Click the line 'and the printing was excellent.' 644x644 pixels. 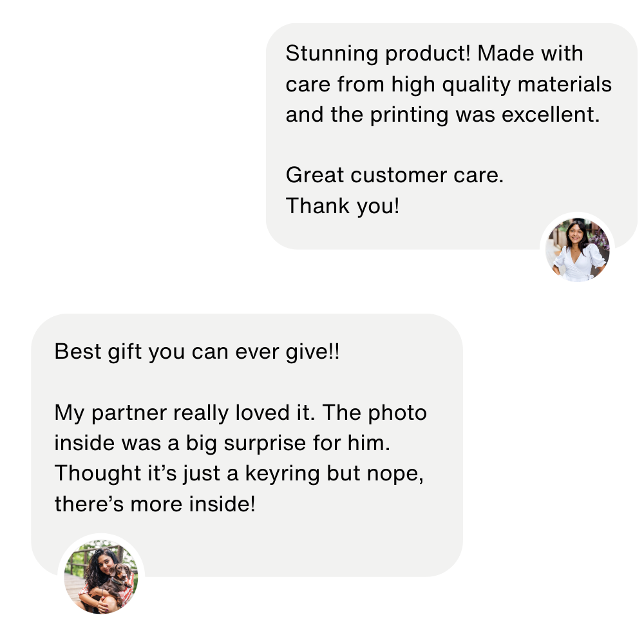443,115
